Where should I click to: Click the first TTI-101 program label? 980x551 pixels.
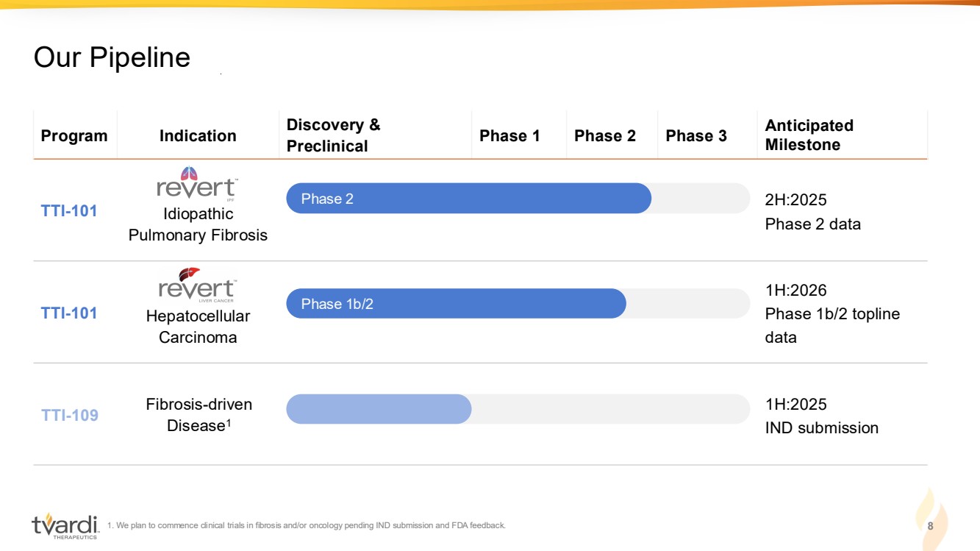coord(69,211)
